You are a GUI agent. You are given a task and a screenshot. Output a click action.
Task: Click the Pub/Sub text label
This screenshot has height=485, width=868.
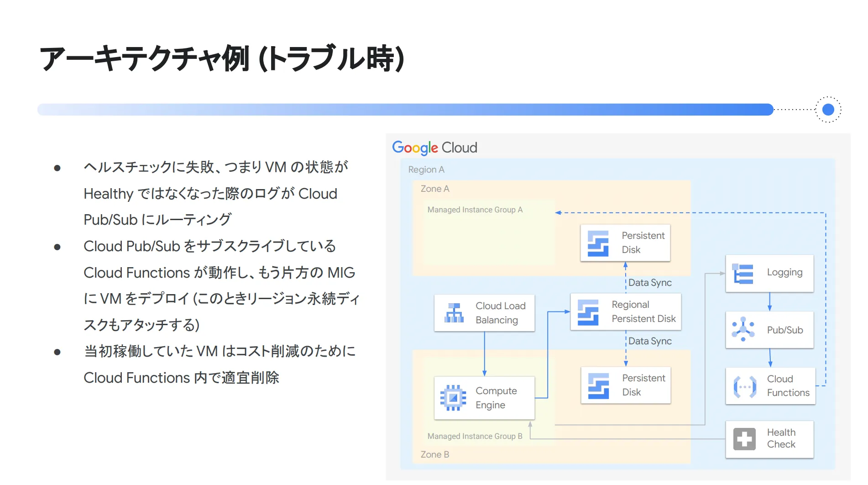785,330
